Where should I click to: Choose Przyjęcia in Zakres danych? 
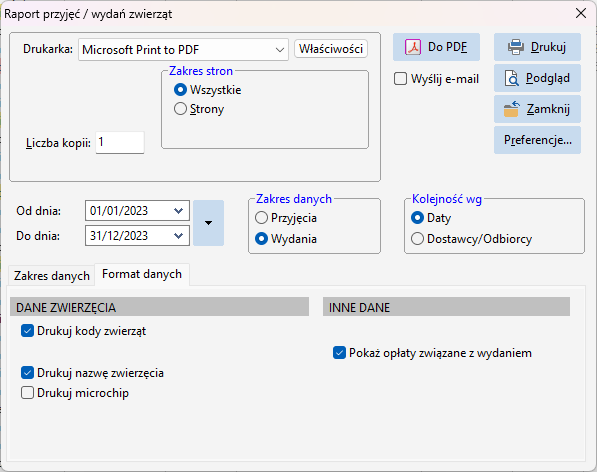pyautogui.click(x=261, y=218)
